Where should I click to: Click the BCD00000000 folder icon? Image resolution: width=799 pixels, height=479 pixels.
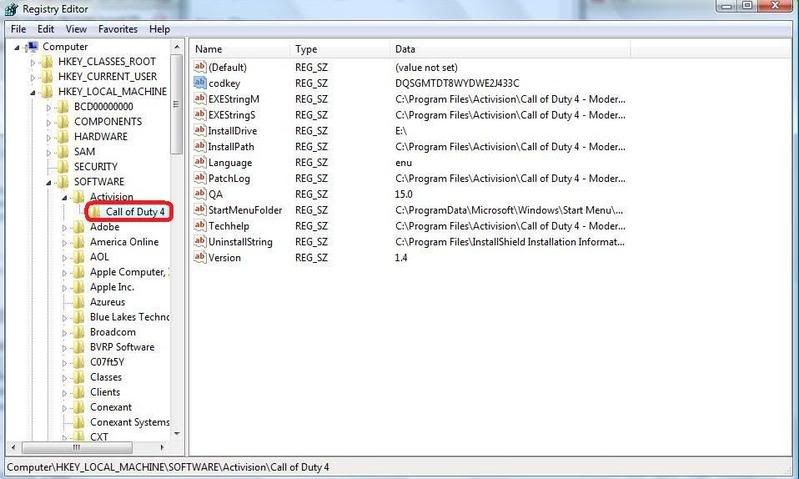coord(63,107)
